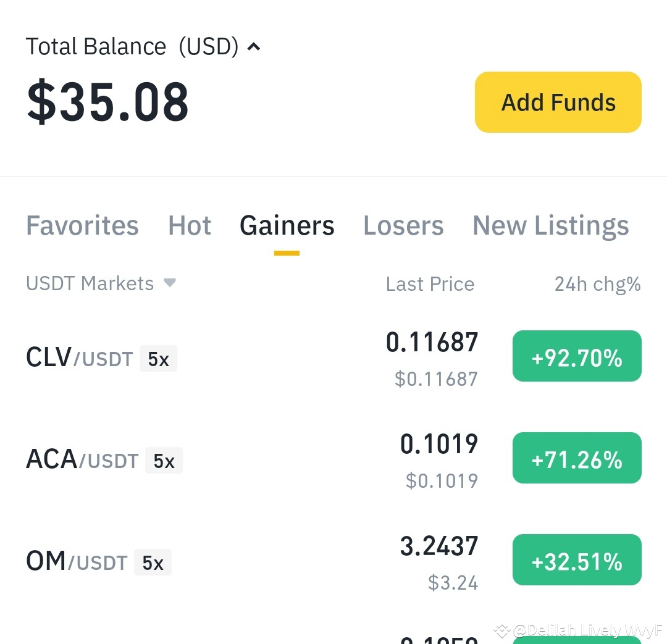Expand hidden balance with arrow next to USD
Viewport: 667px width, 644px height.
pos(253,46)
